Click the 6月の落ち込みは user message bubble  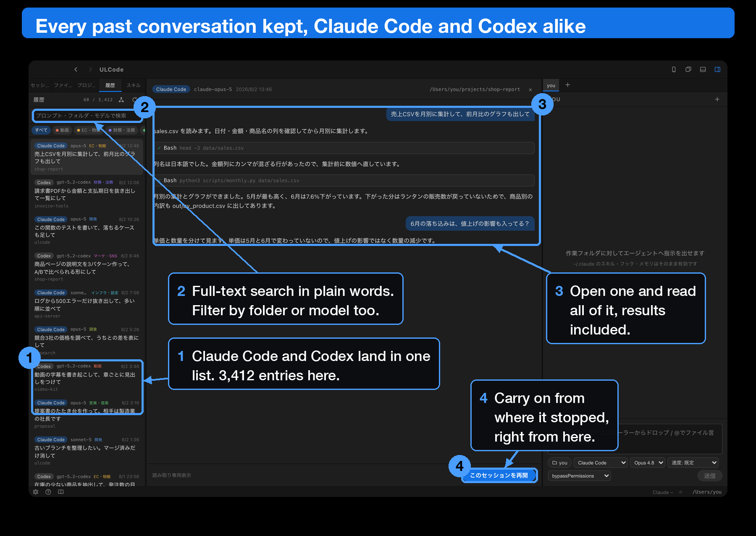(x=470, y=224)
